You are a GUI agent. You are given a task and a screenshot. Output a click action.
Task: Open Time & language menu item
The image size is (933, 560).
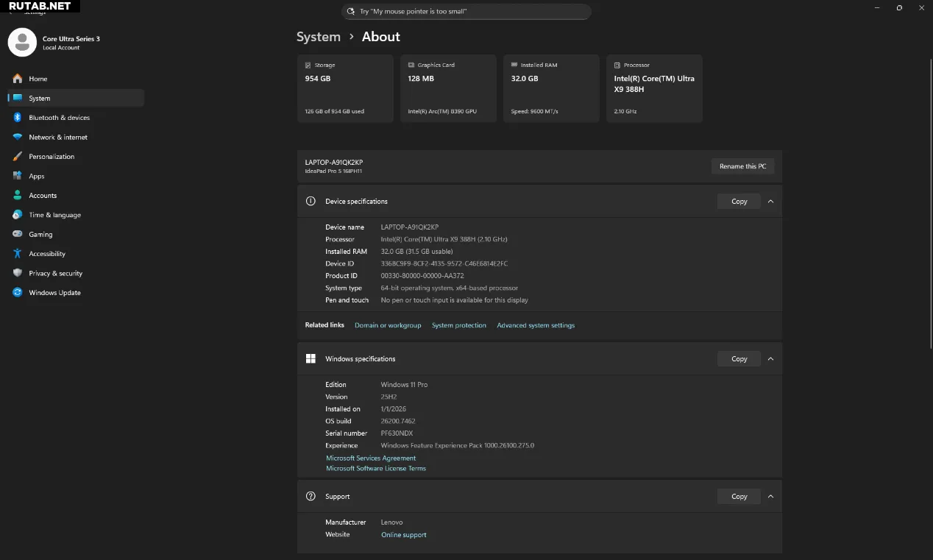54,216
